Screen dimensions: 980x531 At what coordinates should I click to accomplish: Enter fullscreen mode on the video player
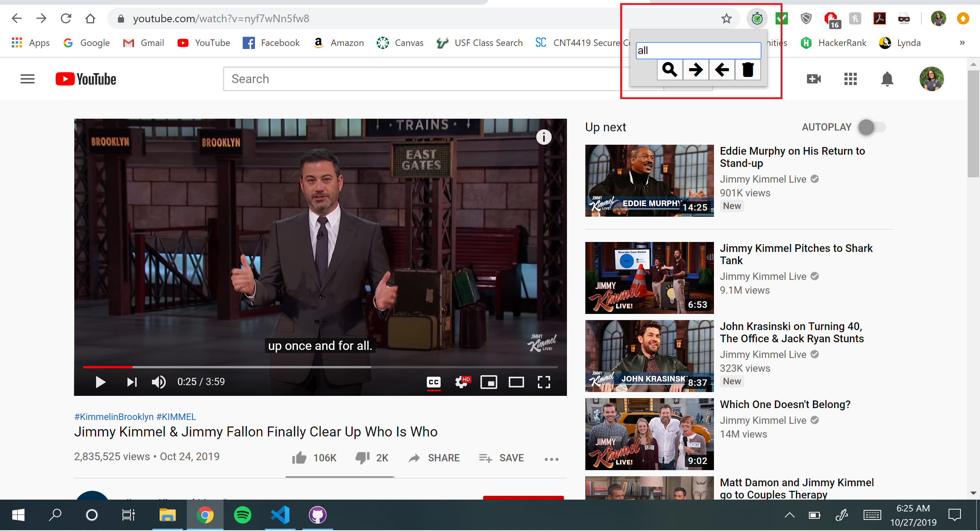(x=544, y=382)
